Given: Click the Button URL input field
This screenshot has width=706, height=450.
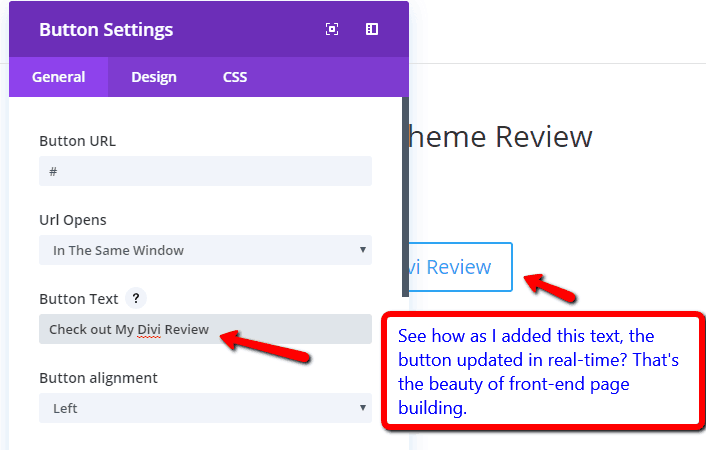Looking at the screenshot, I should [x=205, y=171].
